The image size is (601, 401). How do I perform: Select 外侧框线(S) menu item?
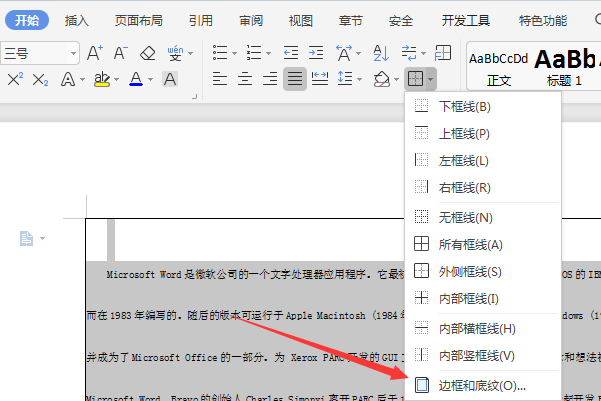pos(483,271)
